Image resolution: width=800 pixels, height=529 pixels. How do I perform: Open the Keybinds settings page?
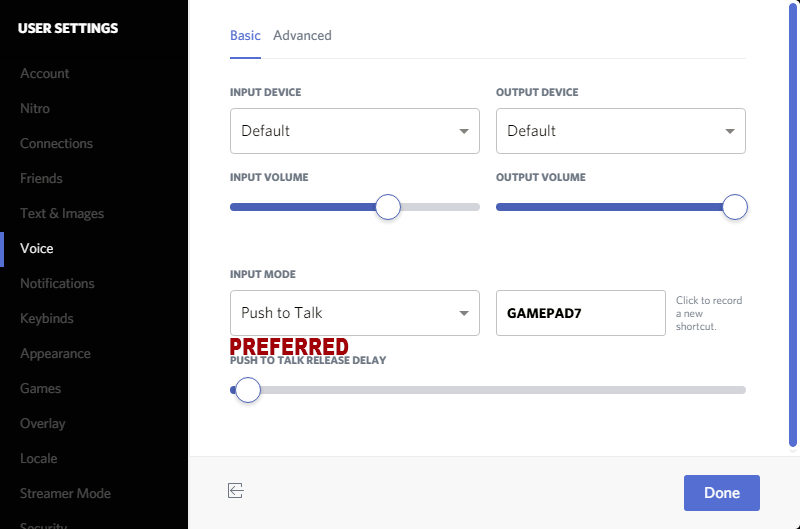[47, 318]
